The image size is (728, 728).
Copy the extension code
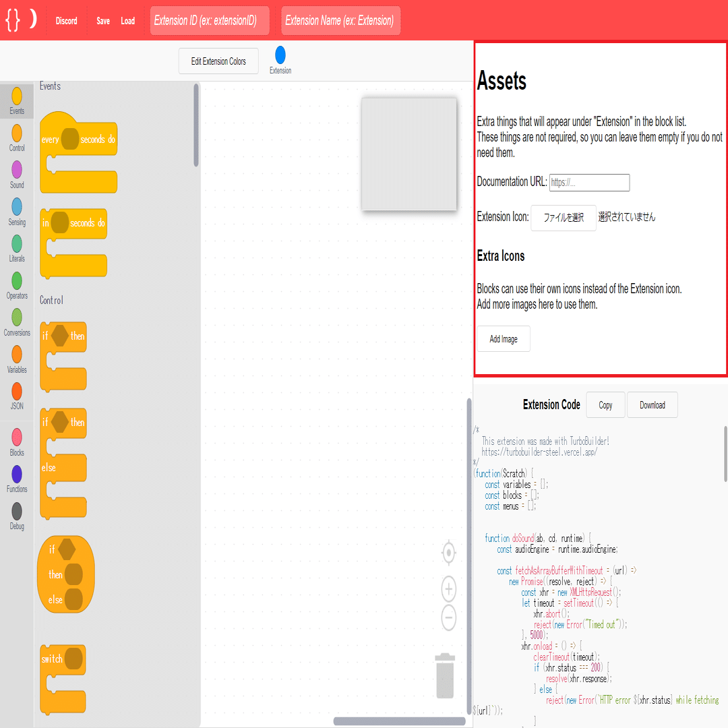point(605,405)
